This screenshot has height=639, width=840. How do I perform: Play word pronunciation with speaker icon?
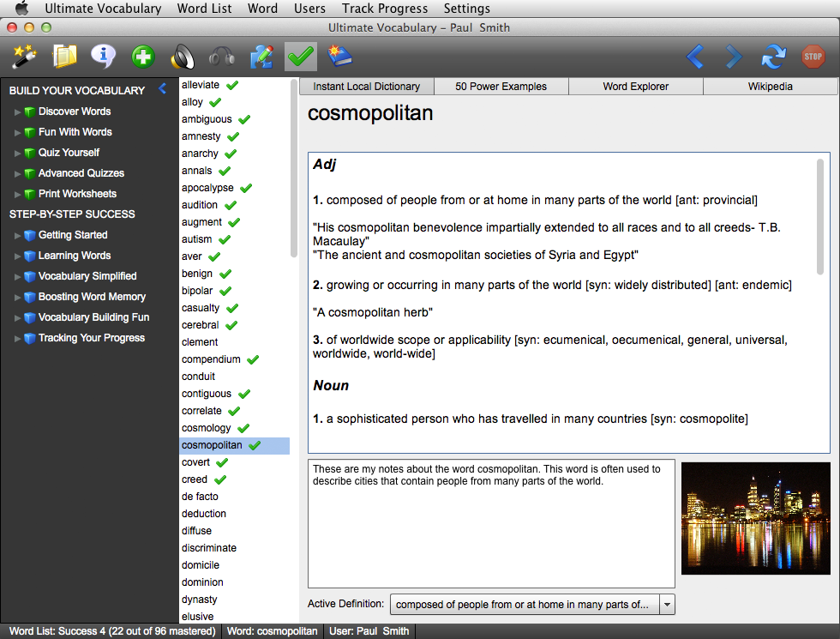[x=183, y=57]
